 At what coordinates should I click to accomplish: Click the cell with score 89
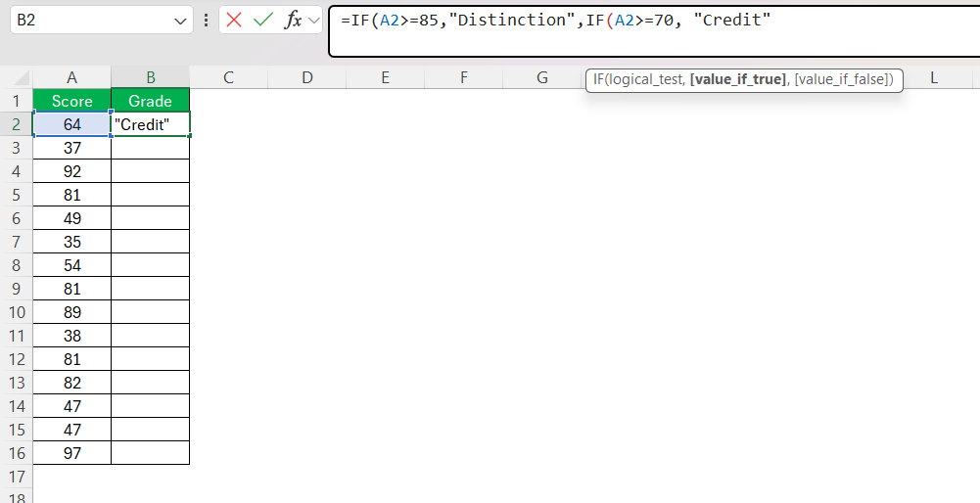(x=71, y=312)
